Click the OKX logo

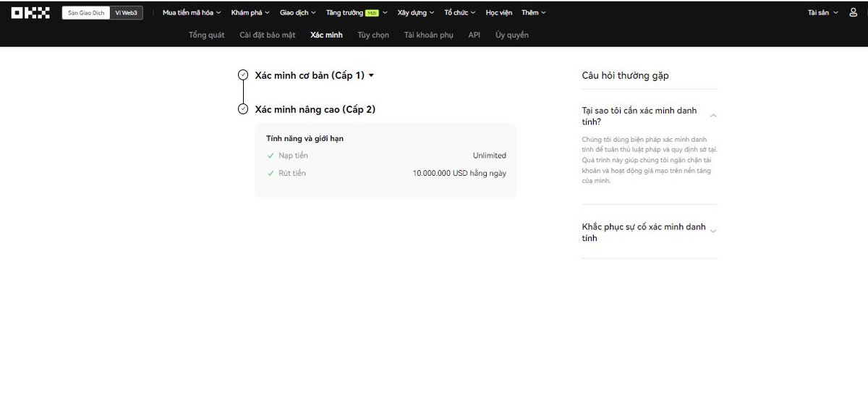pyautogui.click(x=30, y=12)
